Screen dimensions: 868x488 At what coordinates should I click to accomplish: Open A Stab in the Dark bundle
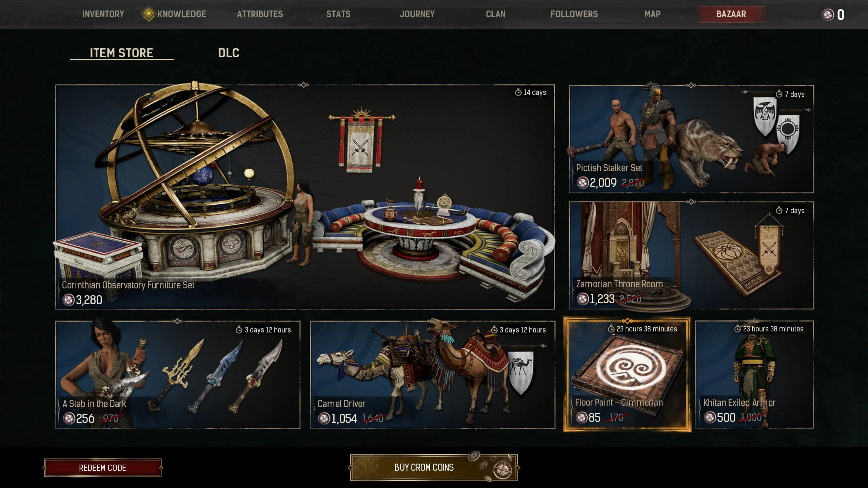178,374
